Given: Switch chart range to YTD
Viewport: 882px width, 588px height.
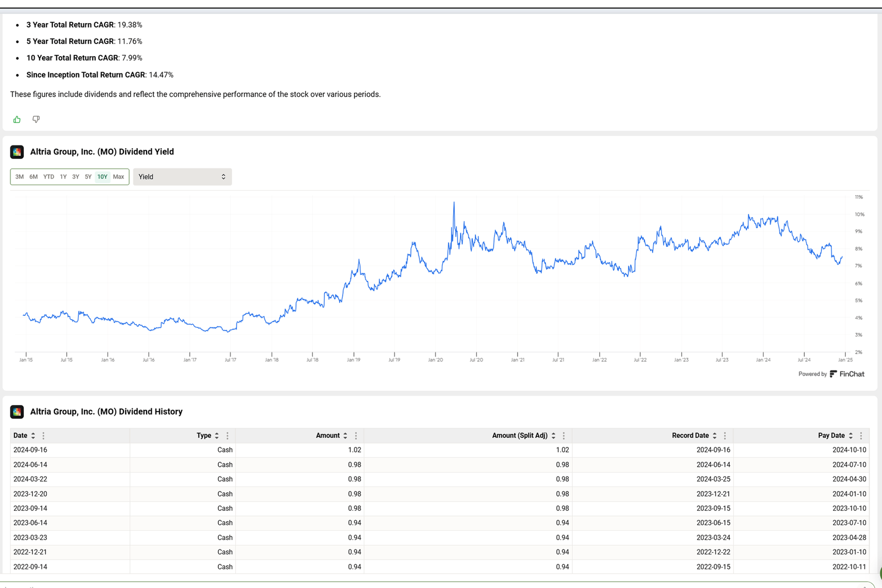Looking at the screenshot, I should point(49,176).
